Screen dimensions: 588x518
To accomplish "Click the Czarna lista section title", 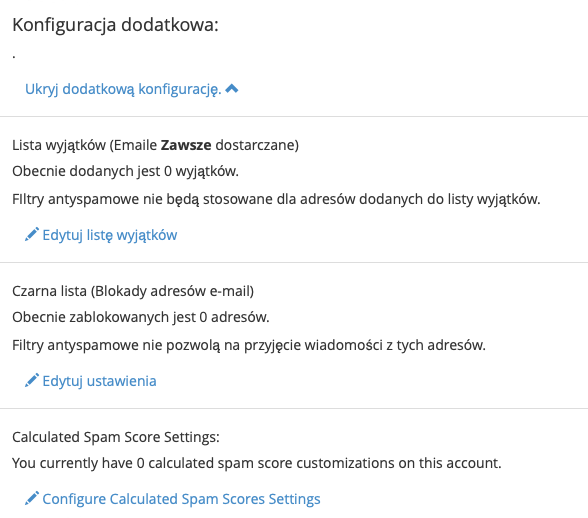I will click(x=133, y=291).
